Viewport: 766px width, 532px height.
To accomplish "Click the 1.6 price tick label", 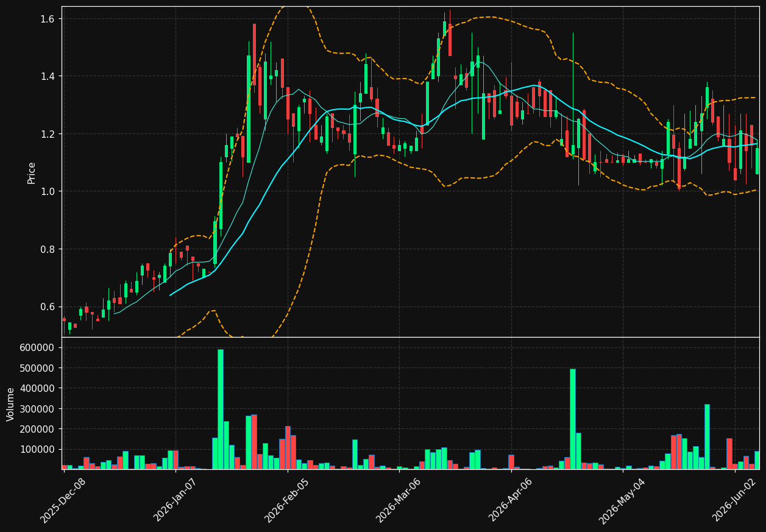I will (48, 19).
